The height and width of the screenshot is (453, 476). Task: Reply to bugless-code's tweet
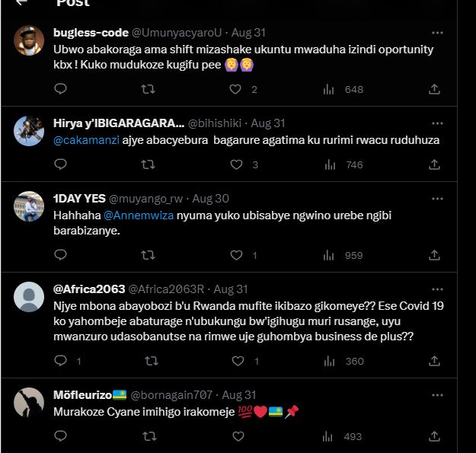point(61,89)
